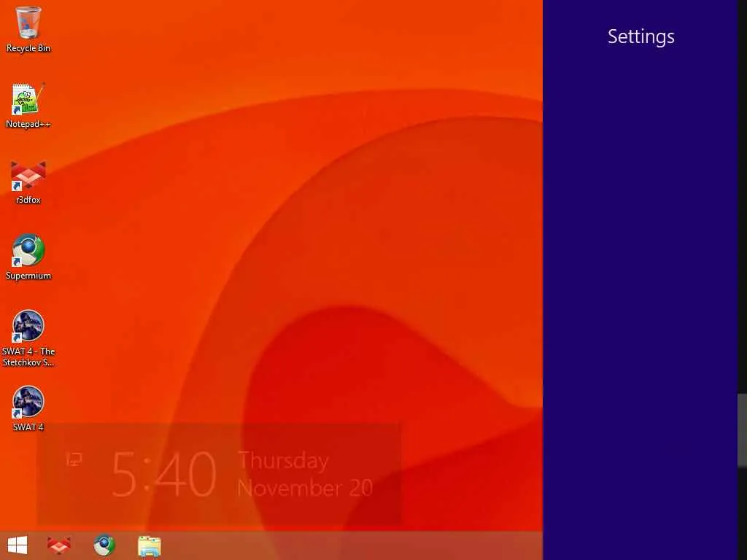Open the Recycle Bin desktop icon
Viewport: 747px width, 560px height.
pyautogui.click(x=28, y=29)
